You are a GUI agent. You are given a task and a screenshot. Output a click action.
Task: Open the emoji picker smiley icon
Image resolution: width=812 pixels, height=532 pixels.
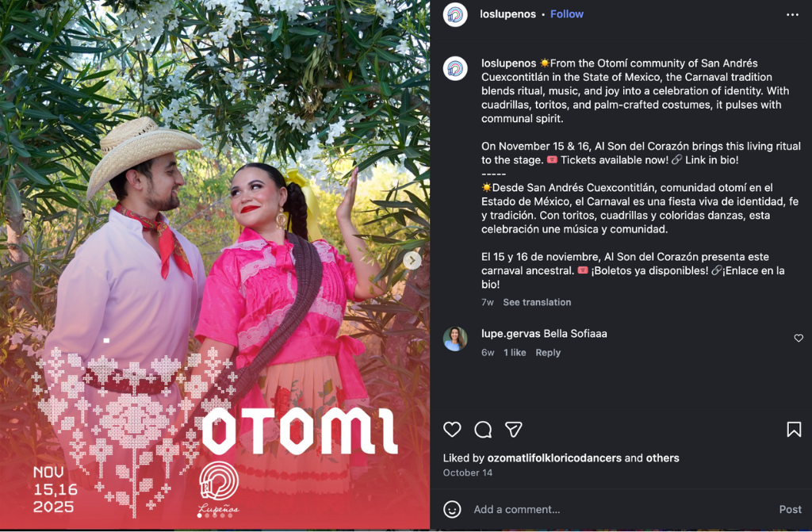click(x=452, y=509)
